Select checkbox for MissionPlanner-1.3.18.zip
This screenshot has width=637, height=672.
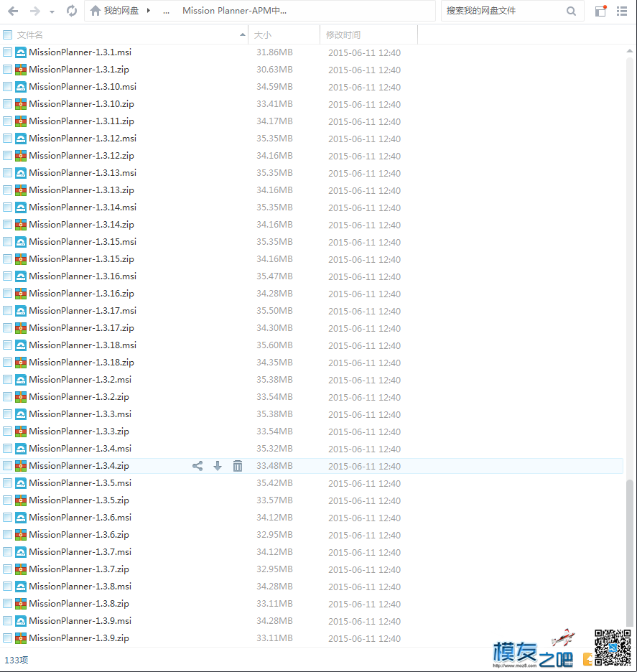click(8, 362)
